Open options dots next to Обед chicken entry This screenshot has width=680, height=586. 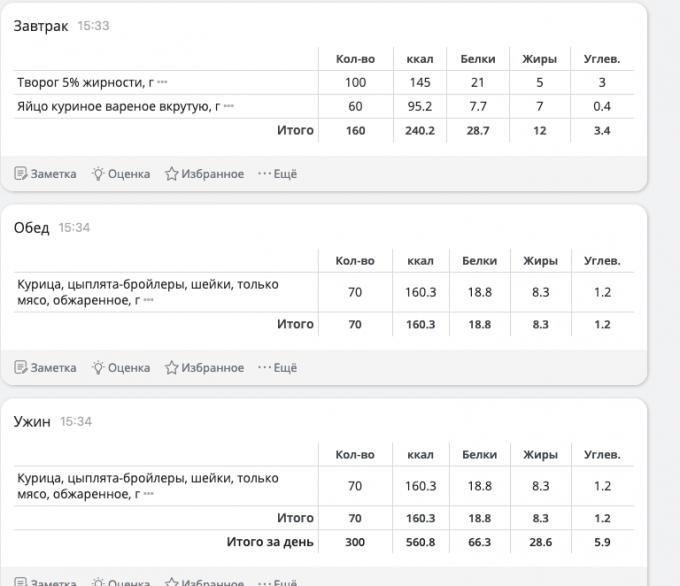[x=149, y=300]
